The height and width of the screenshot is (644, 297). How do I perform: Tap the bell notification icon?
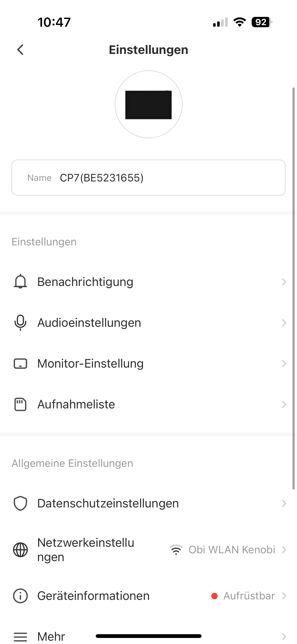(20, 281)
